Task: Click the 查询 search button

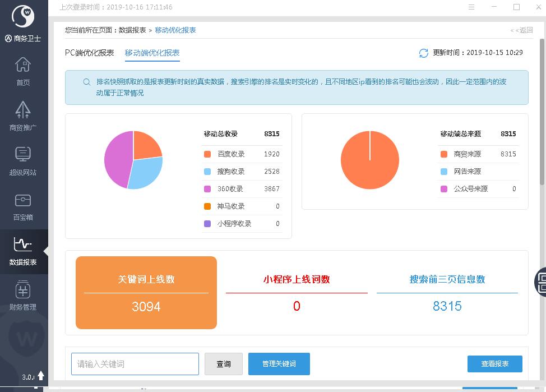Action: [224, 364]
